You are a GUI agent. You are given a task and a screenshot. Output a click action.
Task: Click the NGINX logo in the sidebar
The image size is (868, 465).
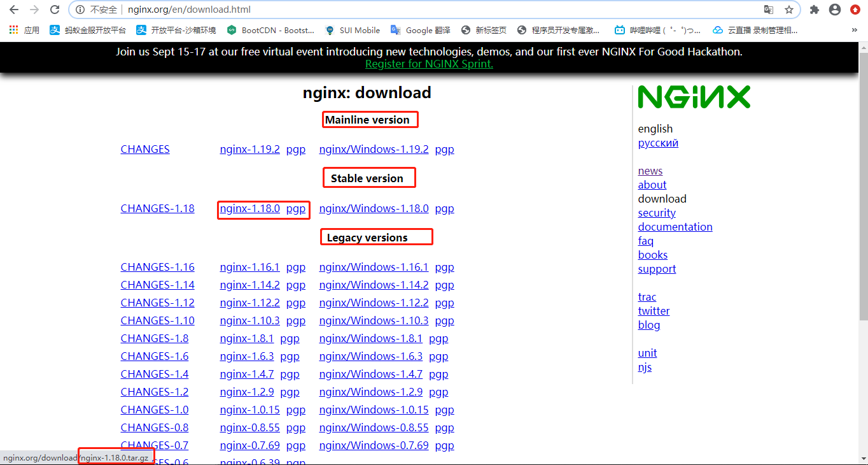(694, 97)
